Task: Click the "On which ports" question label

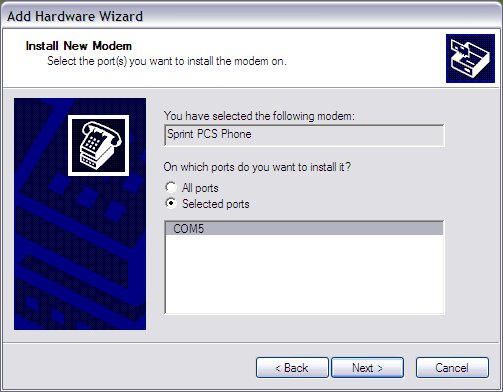Action: point(257,167)
